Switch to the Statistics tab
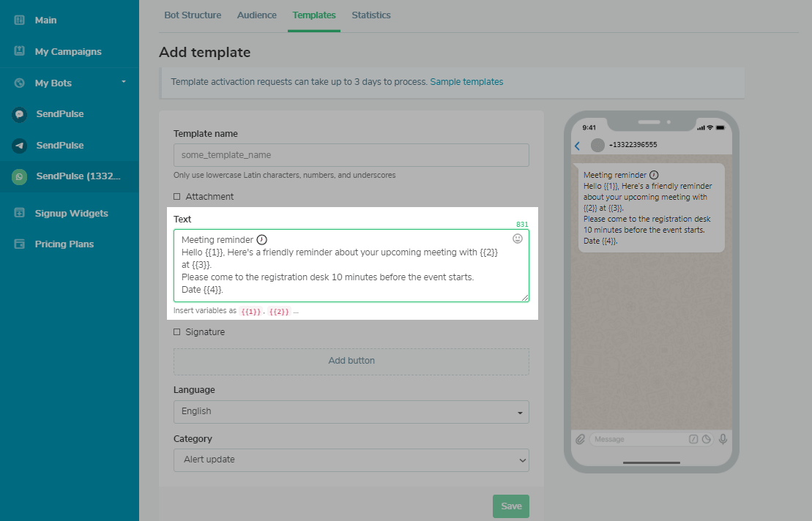This screenshot has height=521, width=812. tap(371, 15)
